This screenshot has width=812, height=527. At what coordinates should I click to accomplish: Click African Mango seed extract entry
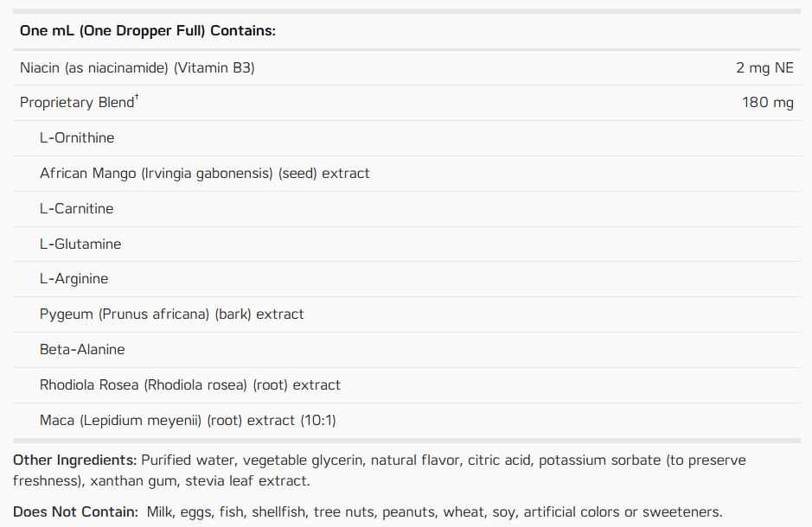click(205, 174)
